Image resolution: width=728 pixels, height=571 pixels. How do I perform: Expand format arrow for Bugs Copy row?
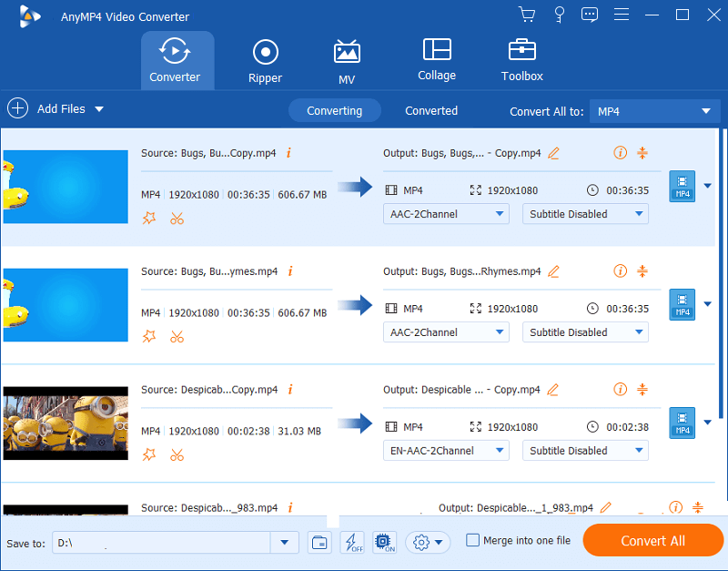pyautogui.click(x=708, y=186)
